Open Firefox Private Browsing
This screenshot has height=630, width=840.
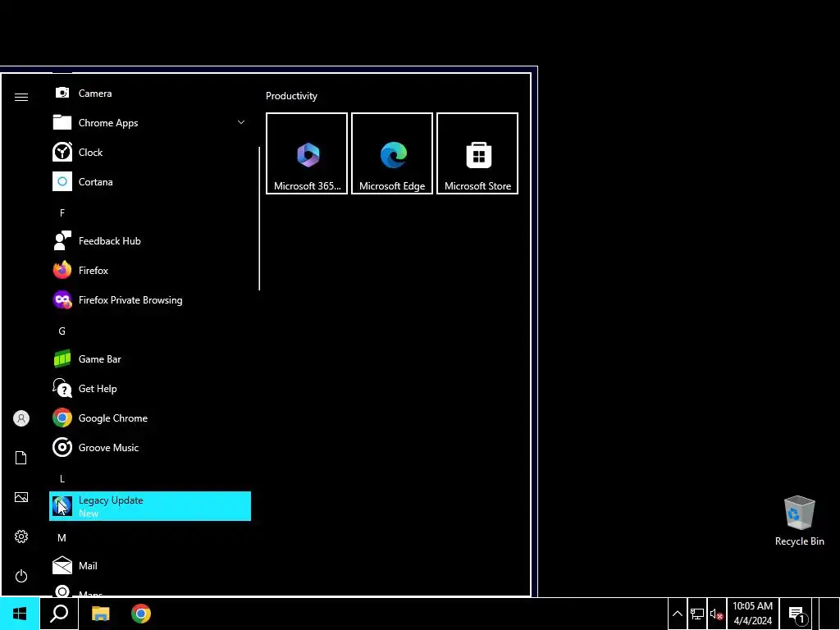point(150,300)
